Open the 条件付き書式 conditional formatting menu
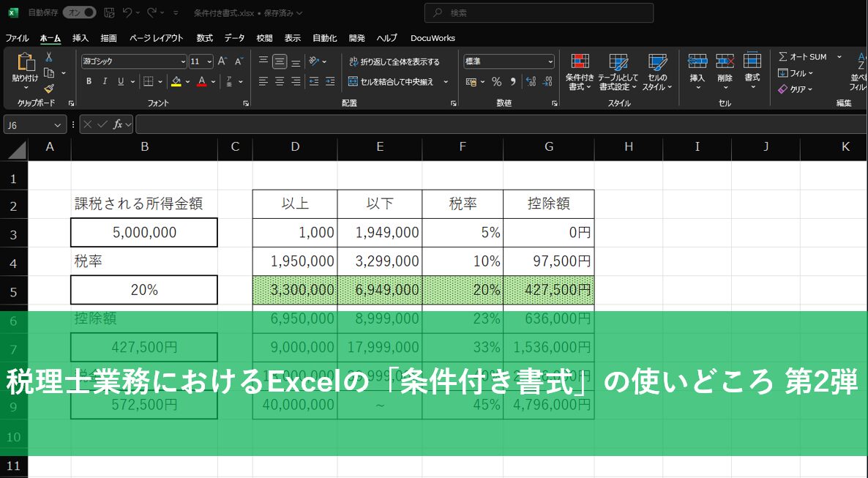Viewport: 868px width, 478px height. click(x=580, y=72)
